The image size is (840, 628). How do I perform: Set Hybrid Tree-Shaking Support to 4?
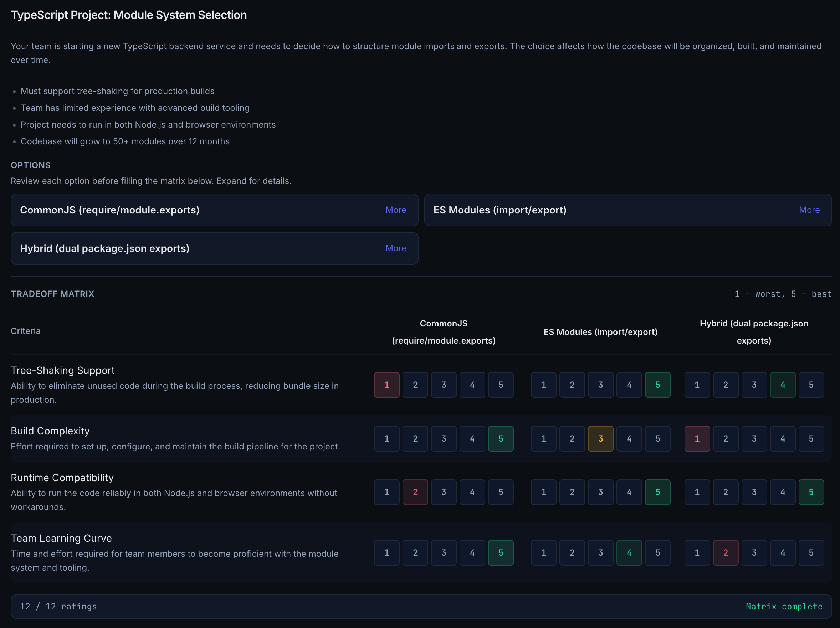pyautogui.click(x=783, y=385)
